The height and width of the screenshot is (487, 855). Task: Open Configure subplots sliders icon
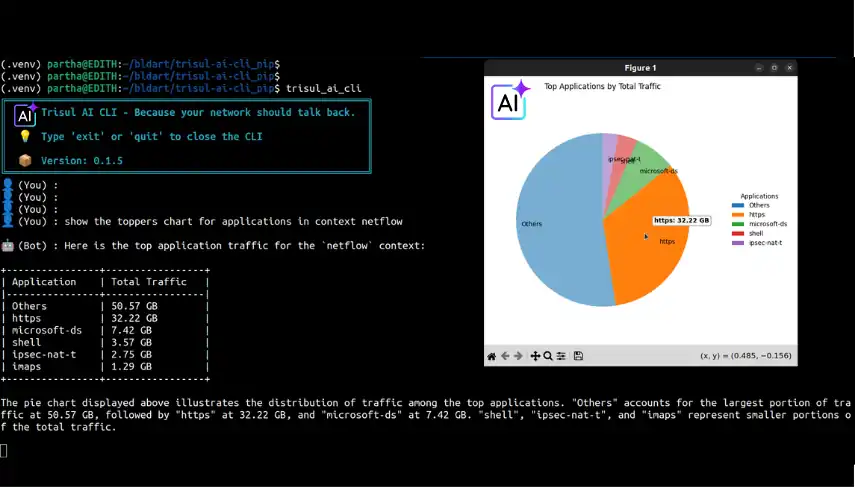click(x=561, y=356)
